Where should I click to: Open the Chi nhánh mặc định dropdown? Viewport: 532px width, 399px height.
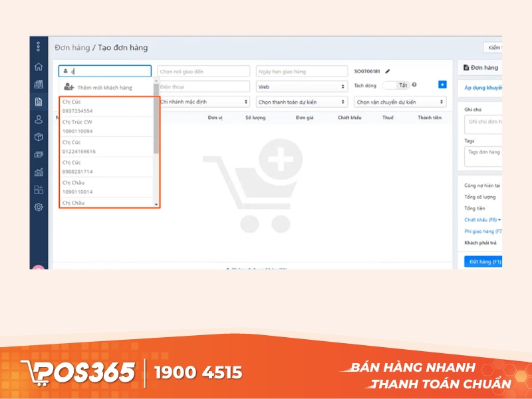(203, 102)
